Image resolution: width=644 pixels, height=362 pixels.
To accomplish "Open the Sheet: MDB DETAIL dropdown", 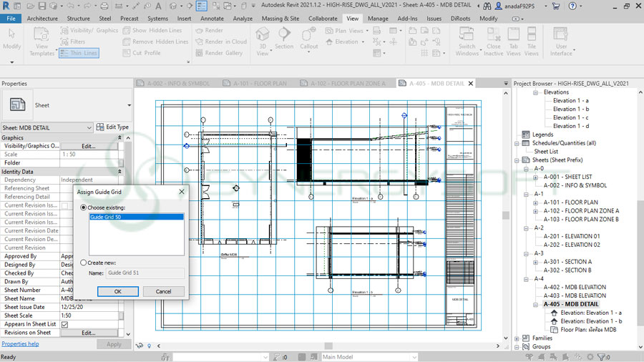I will pyautogui.click(x=89, y=127).
